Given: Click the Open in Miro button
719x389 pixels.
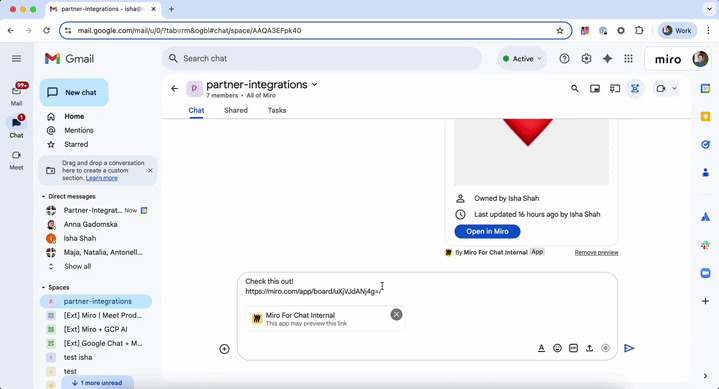Looking at the screenshot, I should point(487,232).
